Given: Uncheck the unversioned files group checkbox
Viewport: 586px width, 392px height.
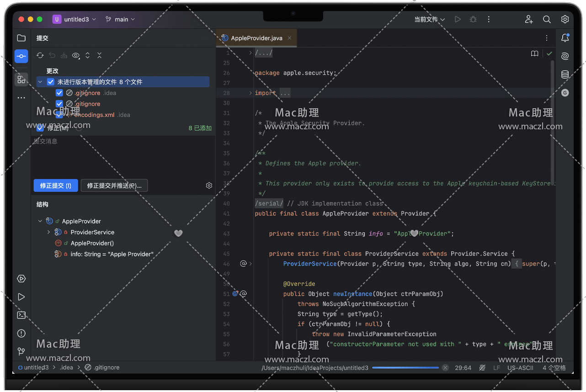Looking at the screenshot, I should 51,82.
